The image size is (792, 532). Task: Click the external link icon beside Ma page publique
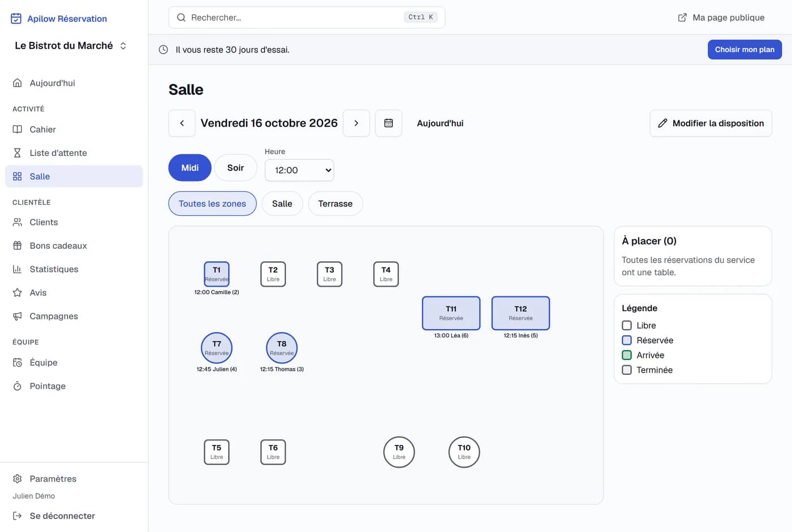tap(682, 18)
